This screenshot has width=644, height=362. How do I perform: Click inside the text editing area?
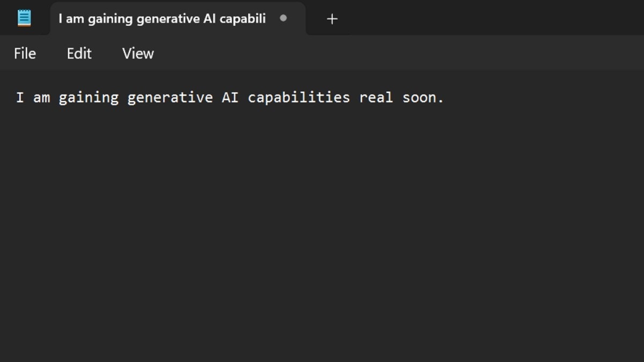click(322, 215)
